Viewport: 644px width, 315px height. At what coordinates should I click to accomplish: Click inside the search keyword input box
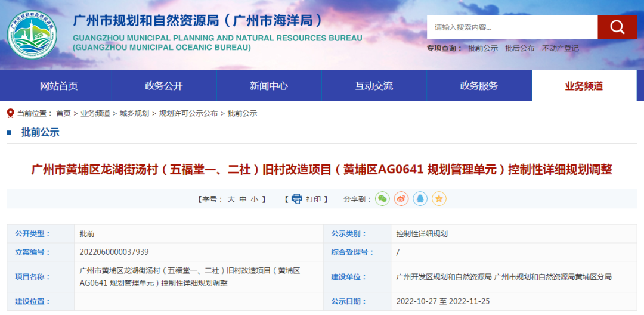pos(512,27)
